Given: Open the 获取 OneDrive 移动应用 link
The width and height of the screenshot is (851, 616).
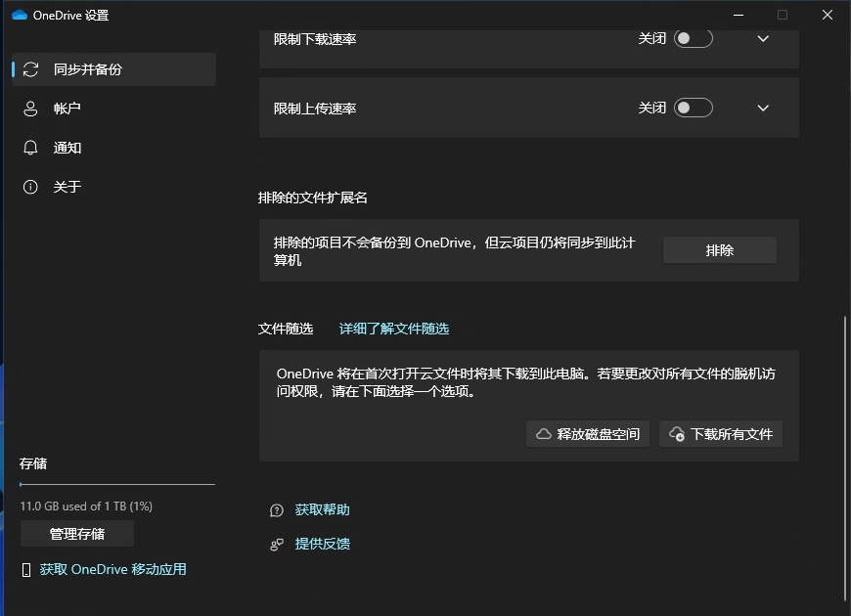Looking at the screenshot, I should [112, 569].
